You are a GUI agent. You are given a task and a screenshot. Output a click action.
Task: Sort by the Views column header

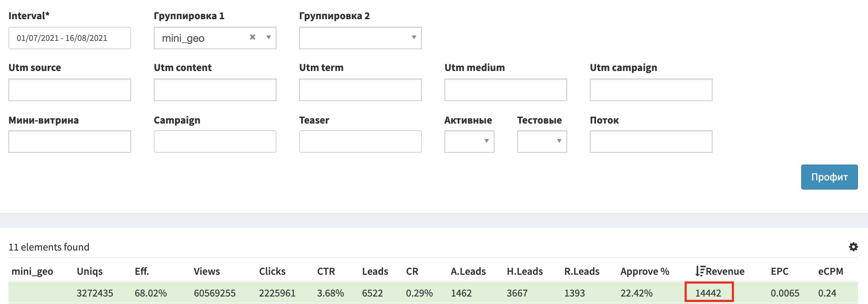(207, 271)
